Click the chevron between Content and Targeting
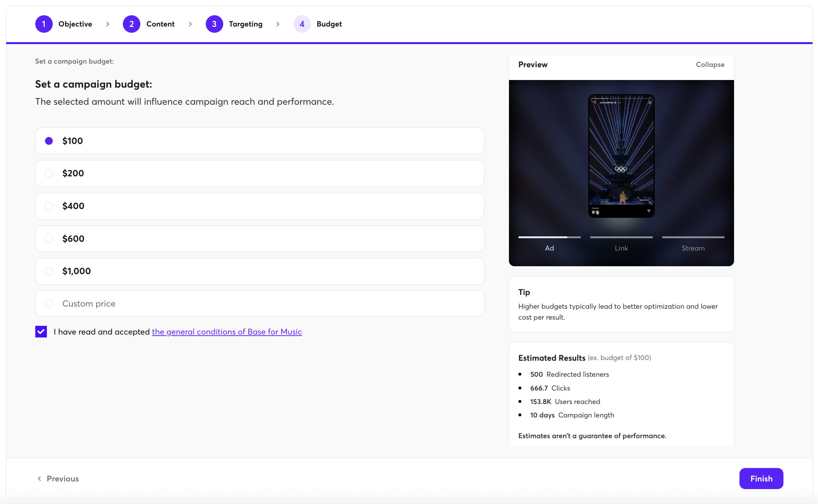The image size is (818, 504). (191, 24)
